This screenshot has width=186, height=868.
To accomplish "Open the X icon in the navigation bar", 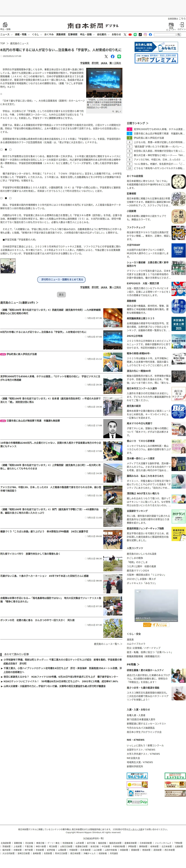I will point(125,34).
